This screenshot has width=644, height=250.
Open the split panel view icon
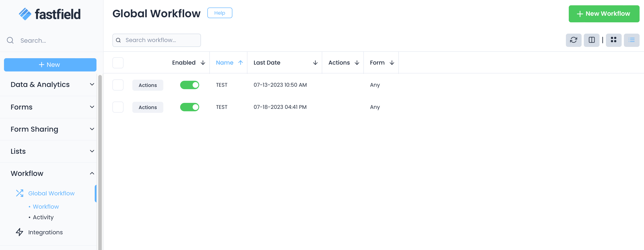tap(592, 40)
